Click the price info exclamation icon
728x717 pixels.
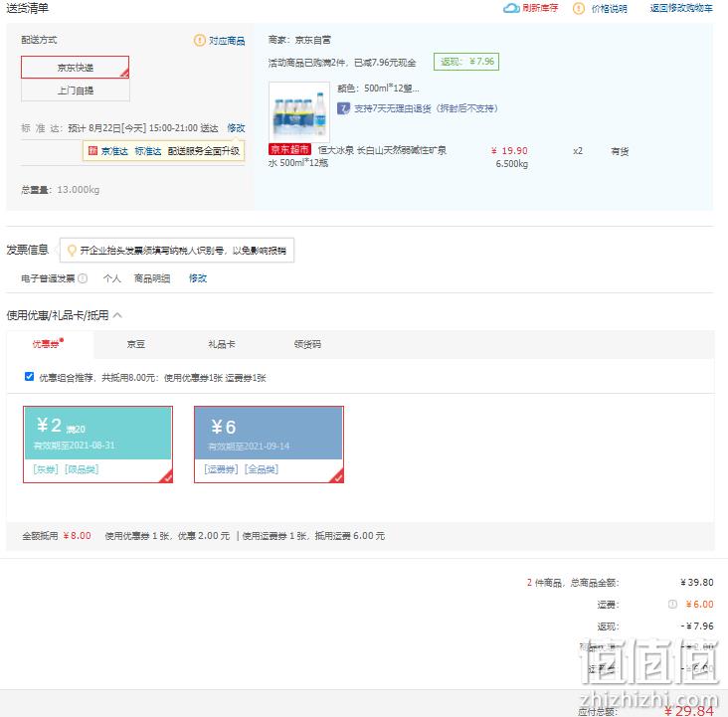pos(579,8)
